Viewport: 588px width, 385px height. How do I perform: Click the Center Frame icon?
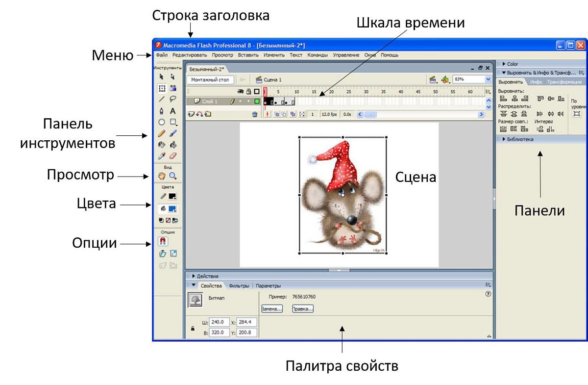point(268,114)
